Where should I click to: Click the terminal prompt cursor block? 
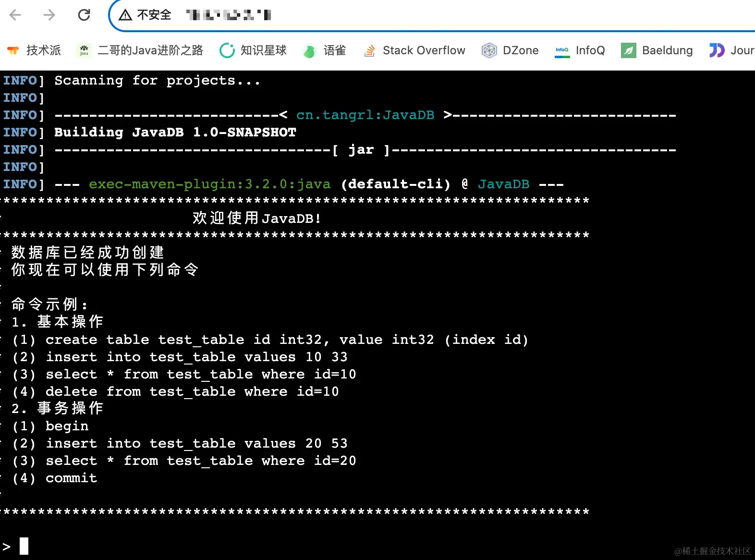pyautogui.click(x=24, y=546)
